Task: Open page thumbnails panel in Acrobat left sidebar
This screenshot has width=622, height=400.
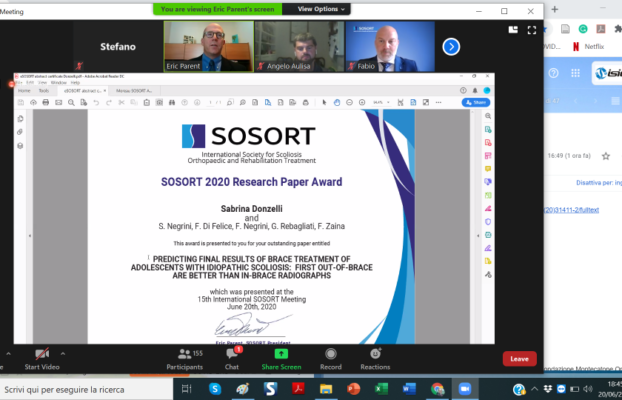Action: 20,119
